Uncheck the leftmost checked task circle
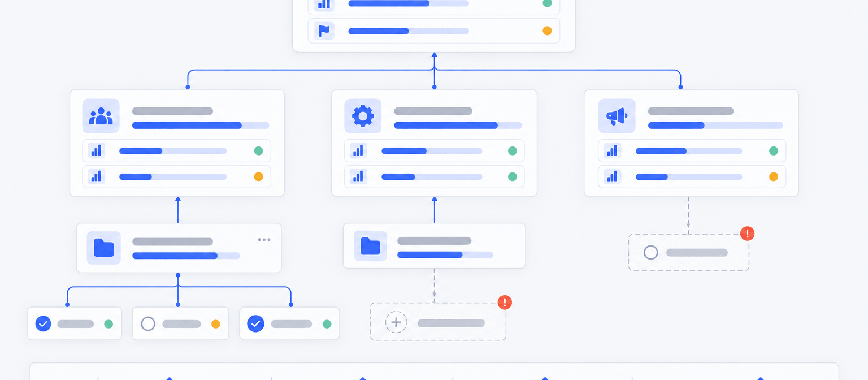The image size is (868, 380). 44,324
